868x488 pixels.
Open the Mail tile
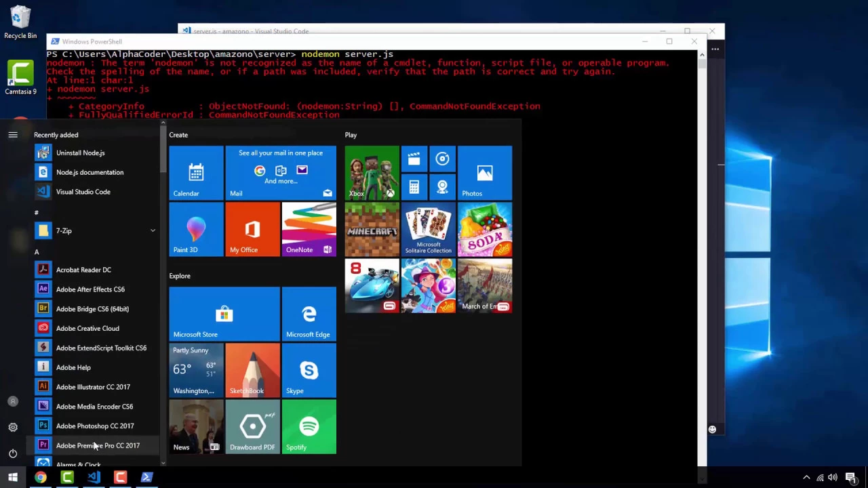[281, 173]
